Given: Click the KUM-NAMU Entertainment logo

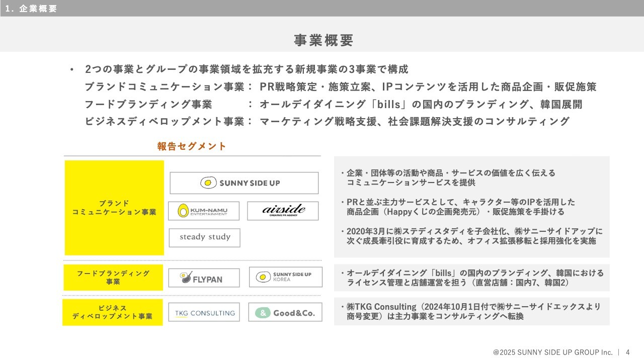Looking at the screenshot, I should (204, 211).
